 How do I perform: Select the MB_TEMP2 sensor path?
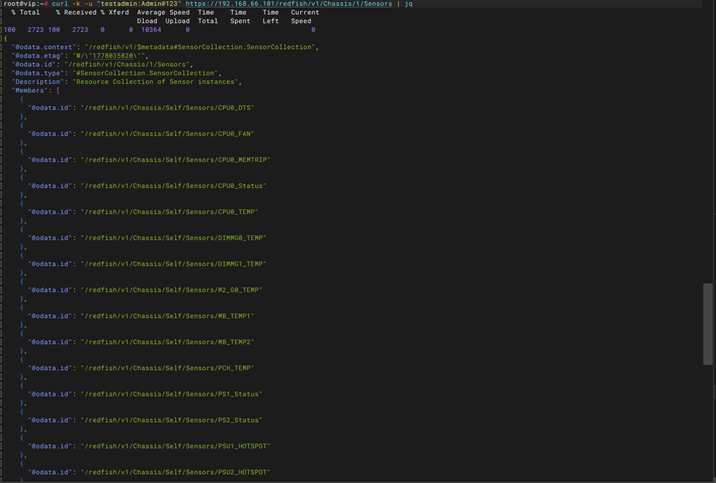167,342
